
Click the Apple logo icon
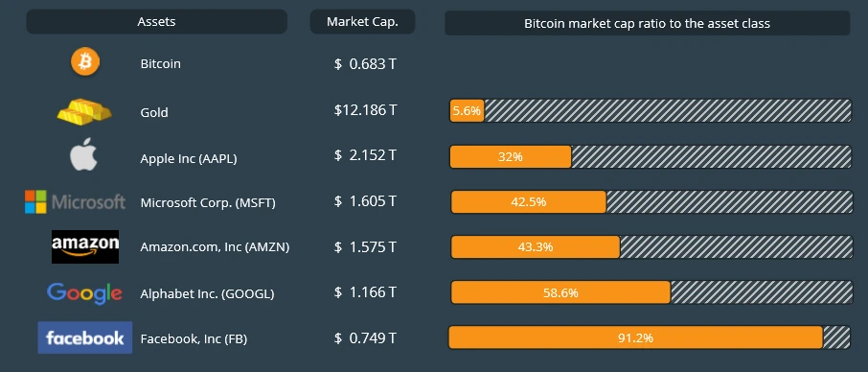click(x=83, y=154)
